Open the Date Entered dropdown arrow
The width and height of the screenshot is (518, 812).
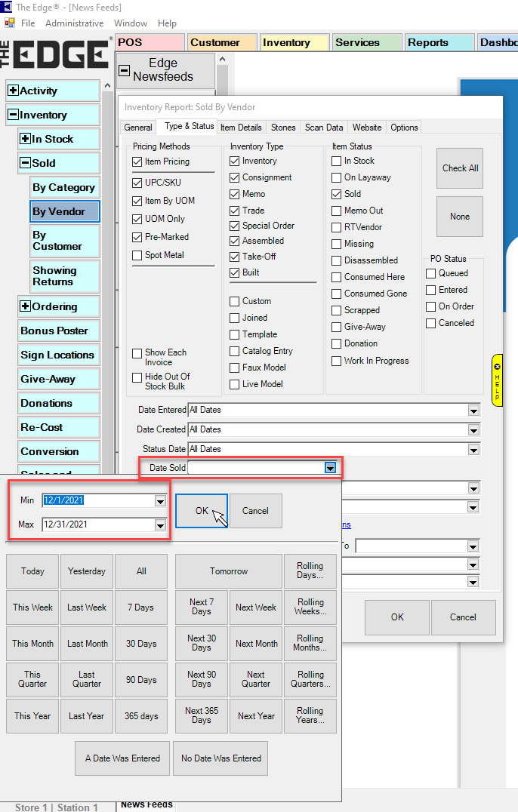tap(473, 411)
